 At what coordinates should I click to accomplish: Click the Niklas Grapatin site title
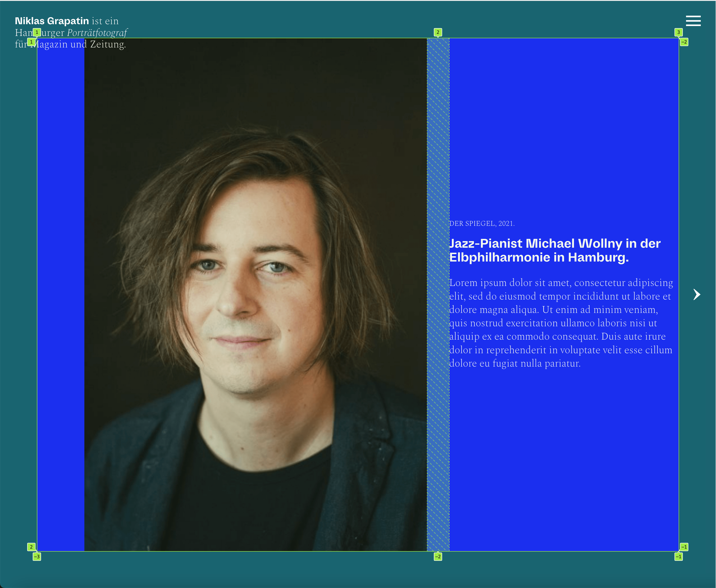(x=52, y=21)
